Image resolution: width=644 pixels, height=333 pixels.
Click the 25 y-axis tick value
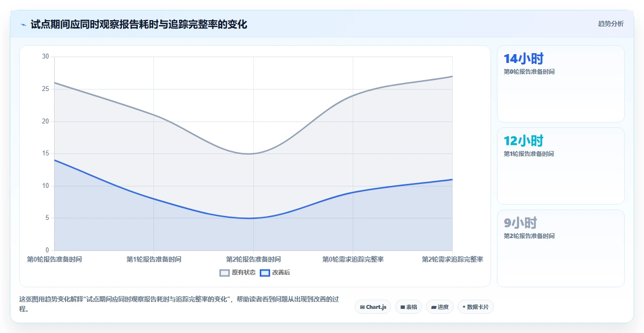pos(45,89)
